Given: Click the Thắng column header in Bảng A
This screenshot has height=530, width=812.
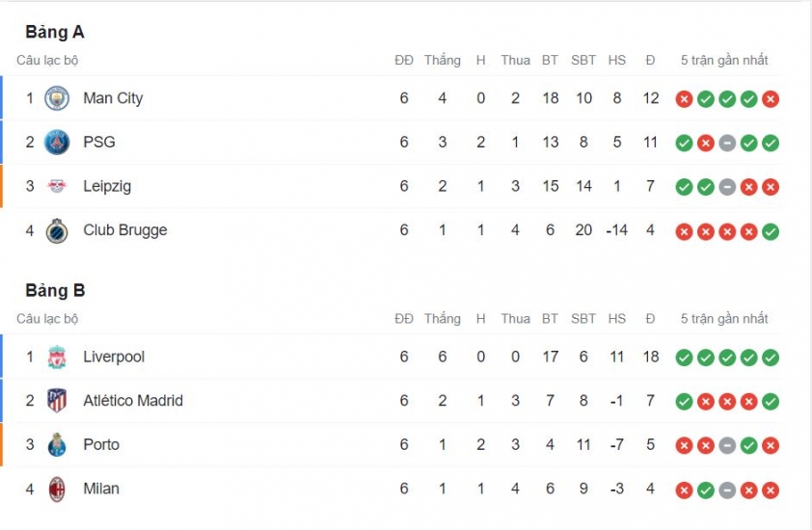Looking at the screenshot, I should click(x=443, y=61).
